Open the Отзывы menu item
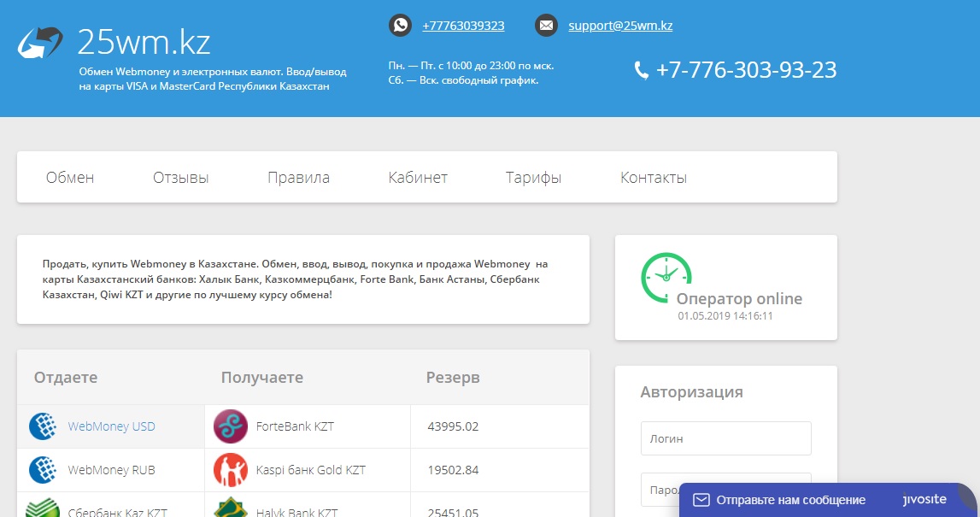The height and width of the screenshot is (517, 980). click(180, 178)
